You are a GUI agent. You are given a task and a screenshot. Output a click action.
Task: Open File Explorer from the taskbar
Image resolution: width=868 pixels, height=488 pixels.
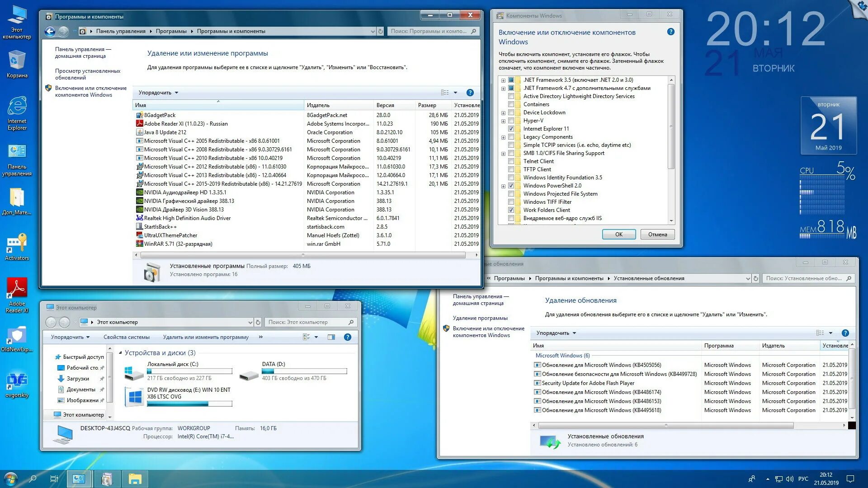tap(135, 479)
